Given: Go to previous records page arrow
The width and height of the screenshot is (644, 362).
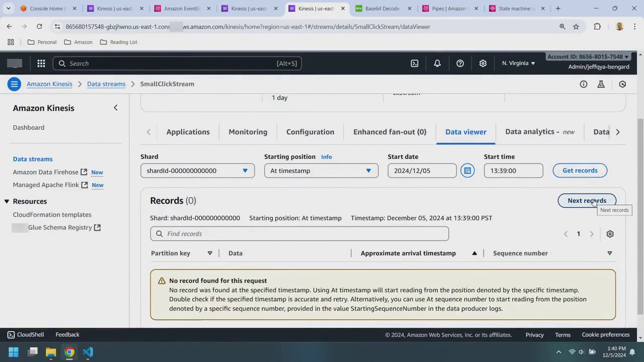Looking at the screenshot, I should [x=566, y=234].
